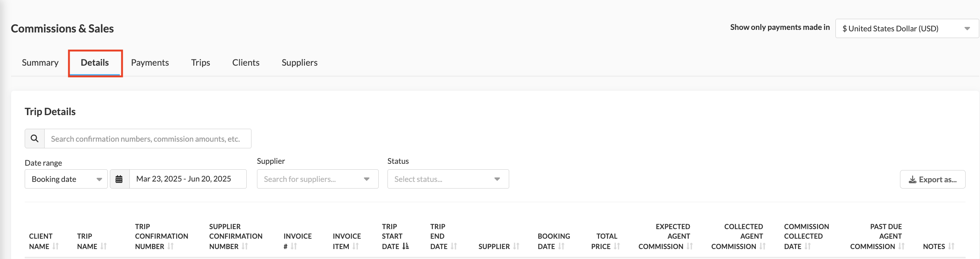Viewport: 980px width, 259px height.
Task: Sort by Invoice # column icon
Action: [x=294, y=246]
